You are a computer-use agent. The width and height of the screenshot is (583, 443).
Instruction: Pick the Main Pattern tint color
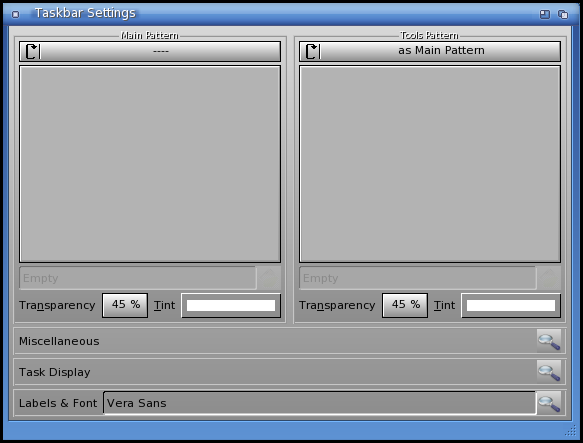click(x=231, y=305)
